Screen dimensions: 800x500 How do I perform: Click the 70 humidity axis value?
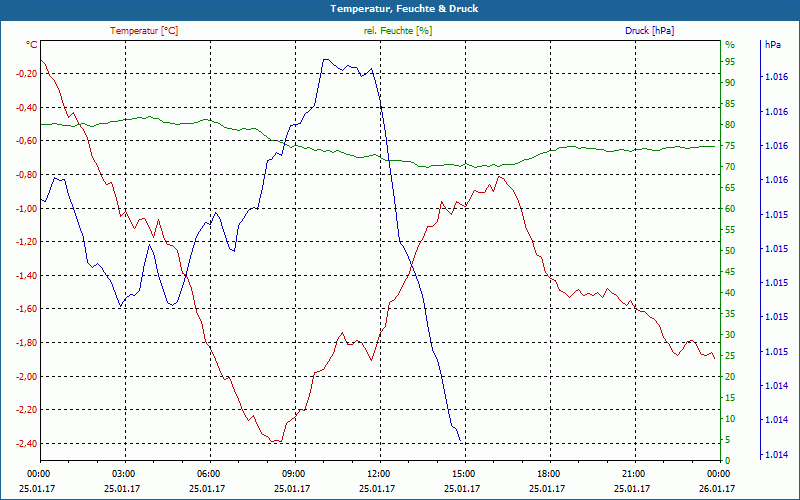730,167
